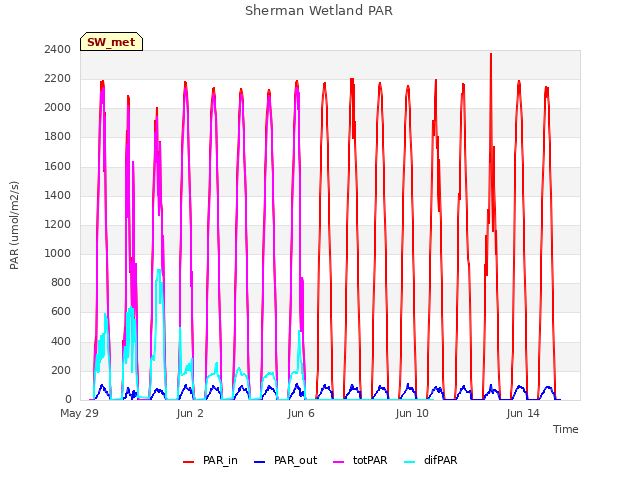
Task: Click the 2000 y-axis tick label
Action: 58,108
